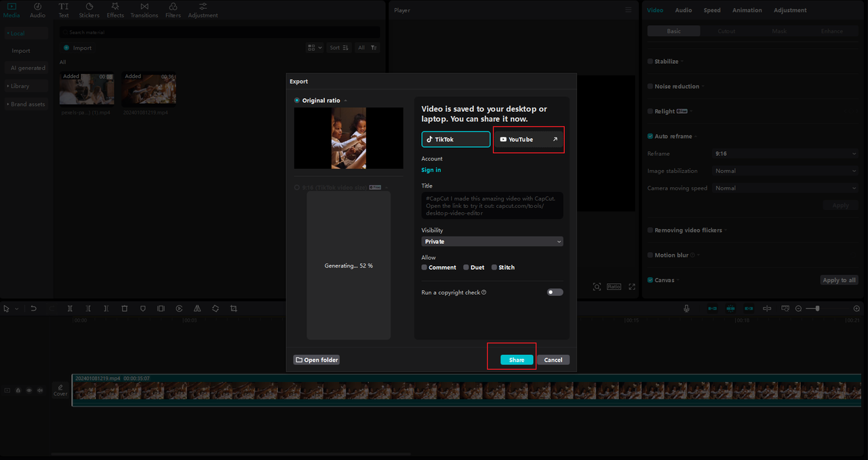Open the Reframe 9:16 dropdown

pos(786,154)
